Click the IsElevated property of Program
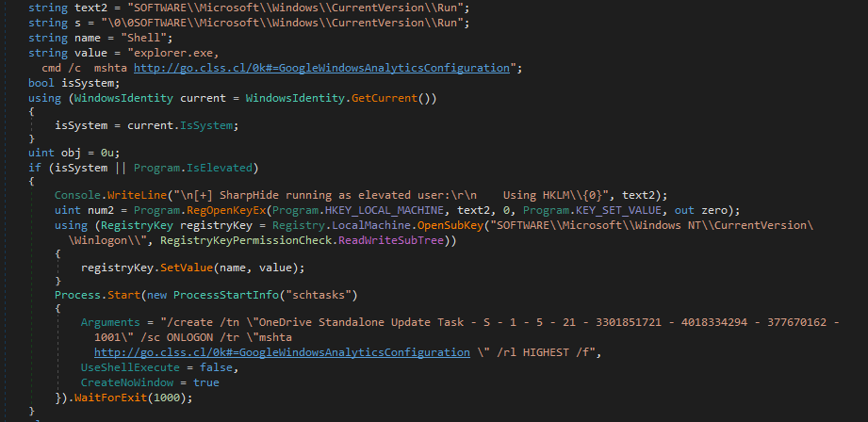The height and width of the screenshot is (422, 868). (220, 168)
